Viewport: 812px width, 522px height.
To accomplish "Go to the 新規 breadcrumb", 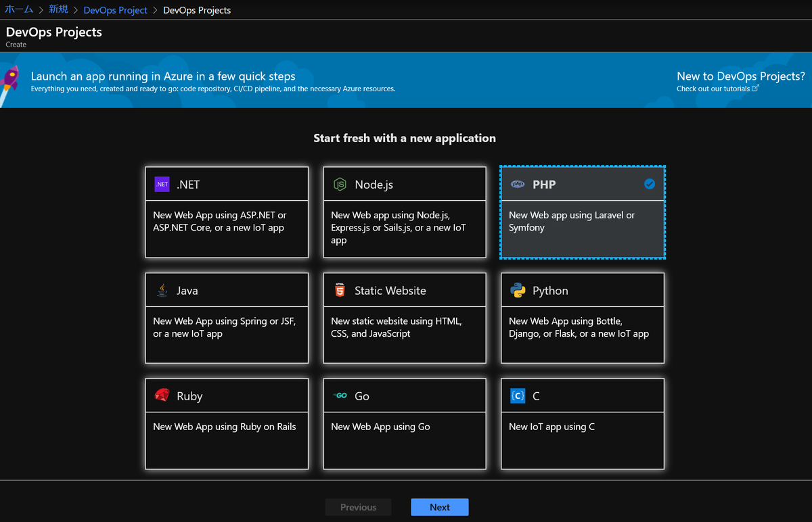I will click(58, 9).
